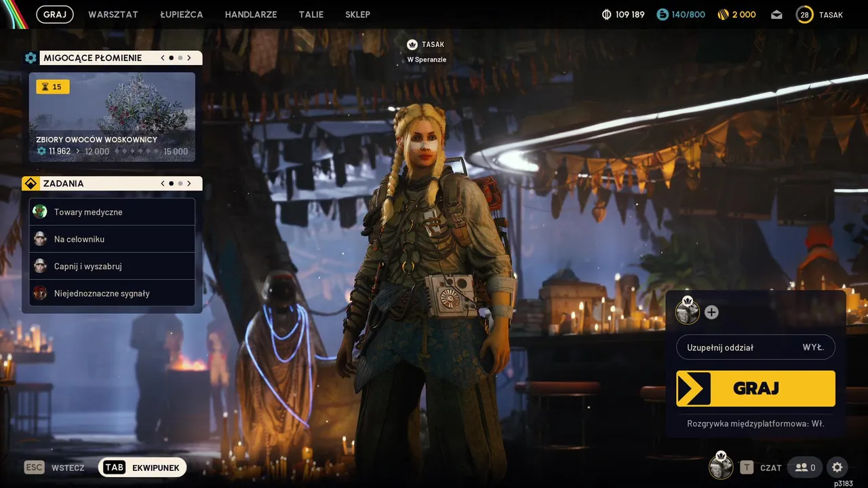
Task: Click the T key icon for chat
Action: pos(747,467)
